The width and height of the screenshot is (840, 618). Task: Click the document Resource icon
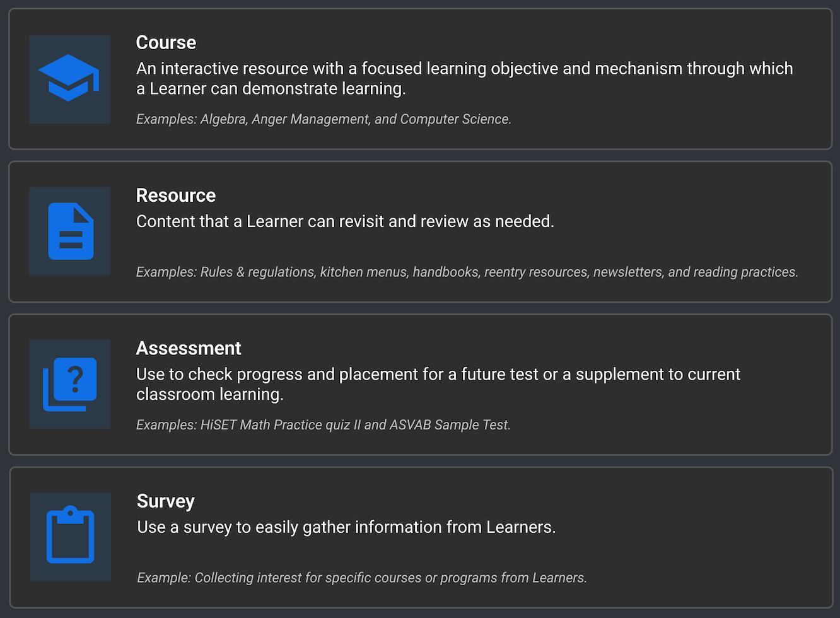coord(69,231)
